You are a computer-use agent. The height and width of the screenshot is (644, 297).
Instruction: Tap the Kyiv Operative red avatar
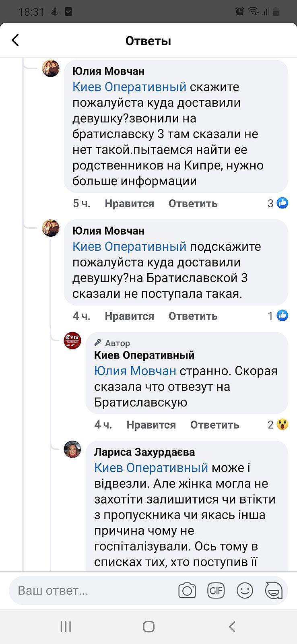coord(72,341)
